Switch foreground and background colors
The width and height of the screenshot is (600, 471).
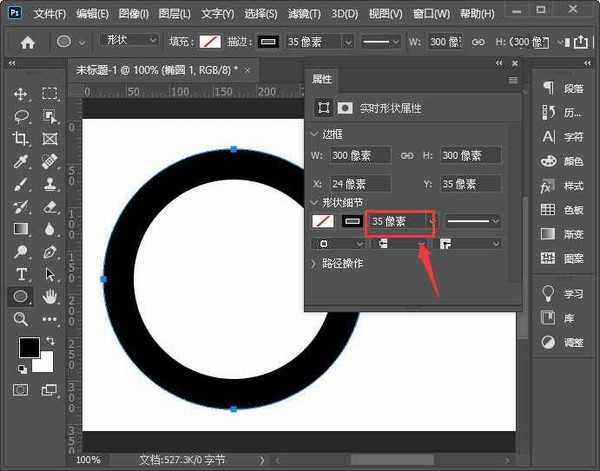(50, 340)
